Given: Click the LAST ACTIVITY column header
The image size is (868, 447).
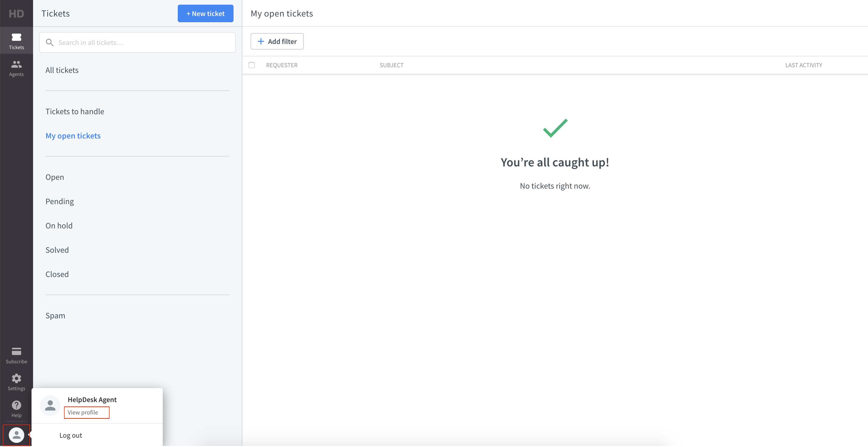Looking at the screenshot, I should (x=804, y=65).
